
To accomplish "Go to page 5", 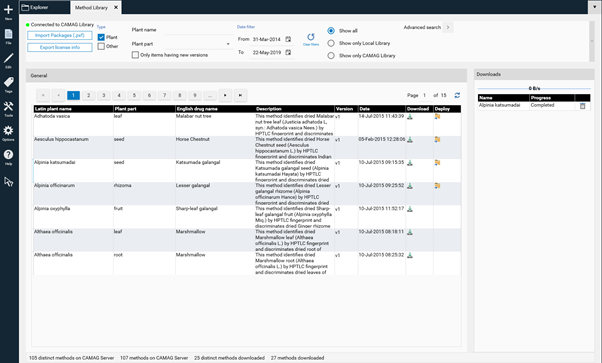I will tap(134, 95).
